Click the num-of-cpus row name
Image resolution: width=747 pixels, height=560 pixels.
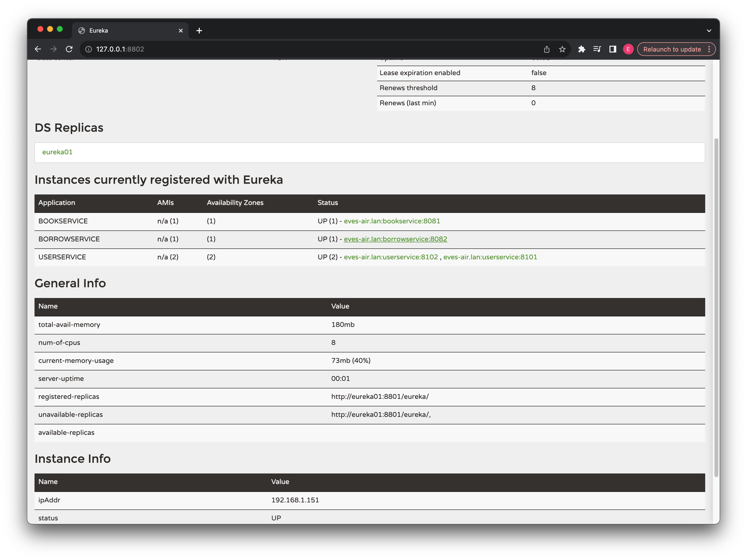pyautogui.click(x=59, y=342)
